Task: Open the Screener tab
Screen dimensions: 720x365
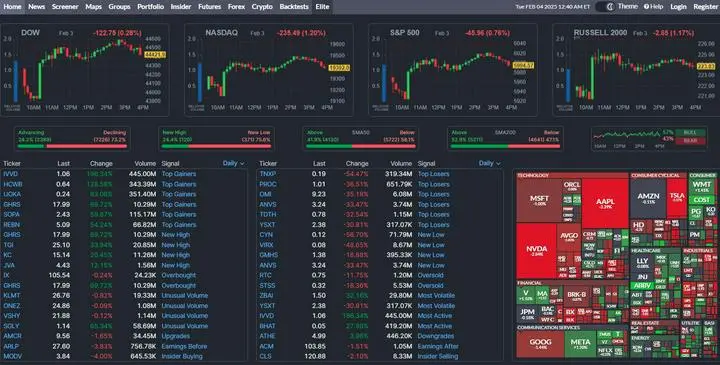Action: pyautogui.click(x=65, y=6)
